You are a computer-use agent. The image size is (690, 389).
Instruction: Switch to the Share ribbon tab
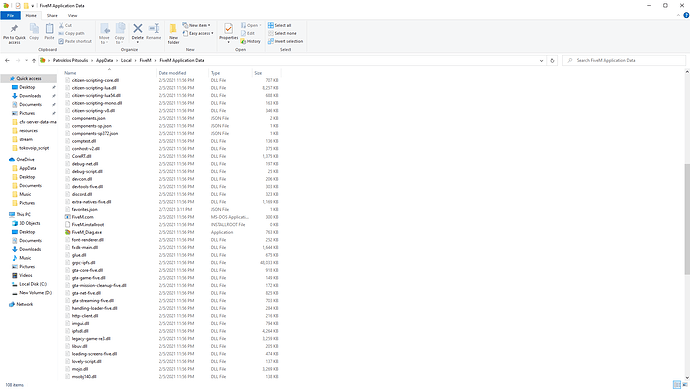pos(52,15)
